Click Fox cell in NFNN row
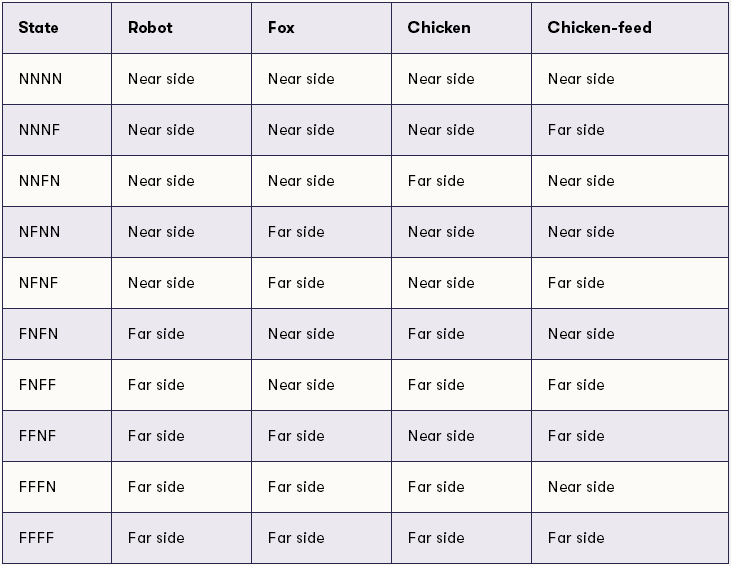The image size is (731, 566). [321, 232]
